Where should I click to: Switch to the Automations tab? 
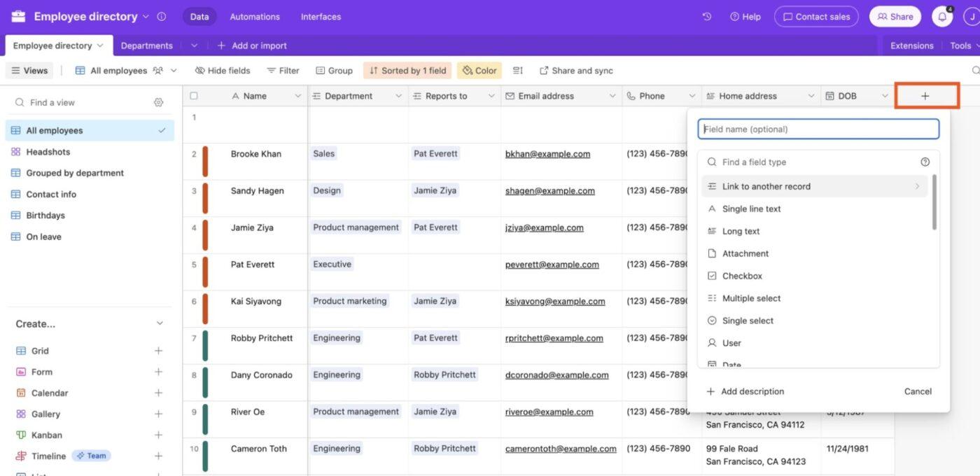pos(254,15)
